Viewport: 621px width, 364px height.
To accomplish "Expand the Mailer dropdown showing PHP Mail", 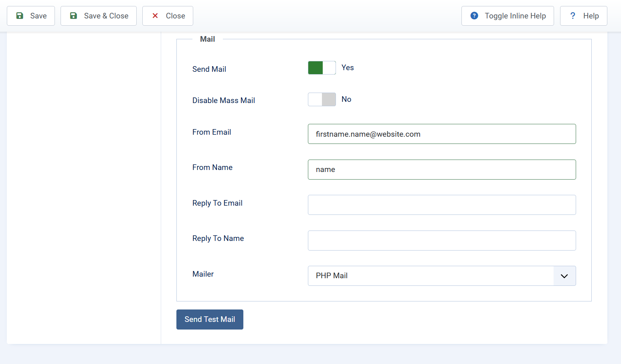I will pos(441,276).
